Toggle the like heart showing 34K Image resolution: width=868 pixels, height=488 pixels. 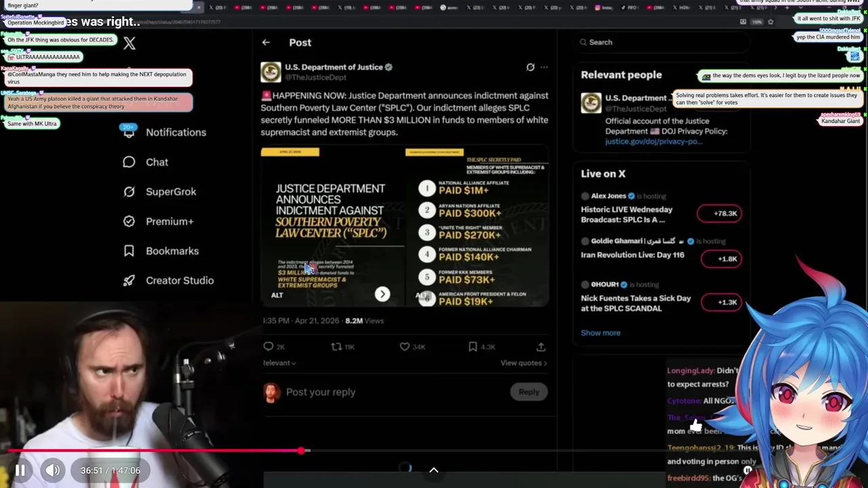404,346
